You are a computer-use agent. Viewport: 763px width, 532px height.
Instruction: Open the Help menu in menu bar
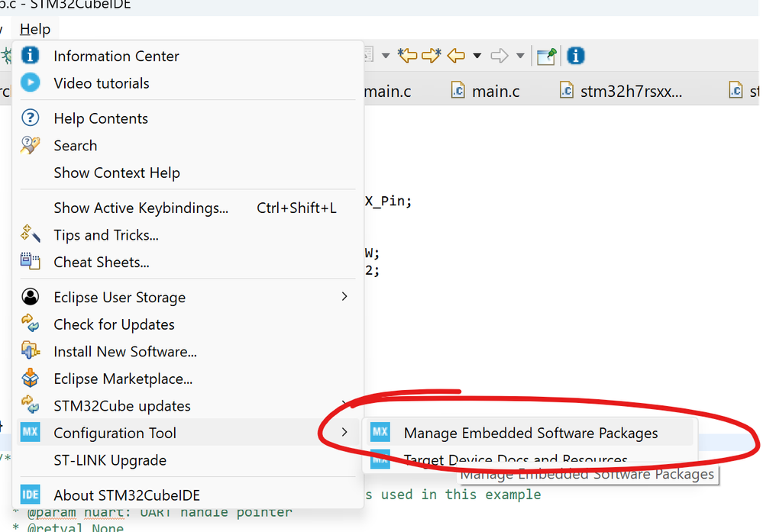(x=35, y=30)
